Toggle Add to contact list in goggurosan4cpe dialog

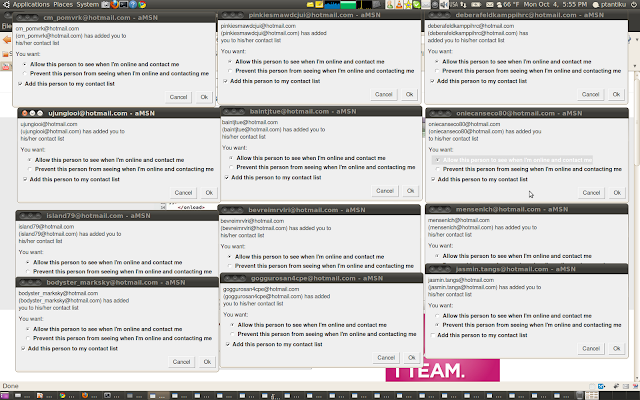click(227, 344)
